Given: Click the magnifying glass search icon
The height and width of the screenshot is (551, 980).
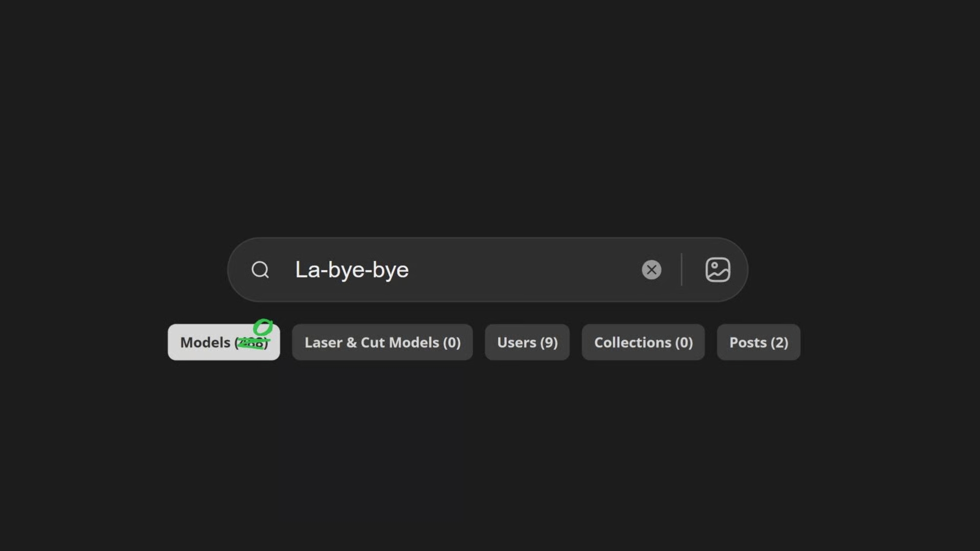Looking at the screenshot, I should click(260, 270).
